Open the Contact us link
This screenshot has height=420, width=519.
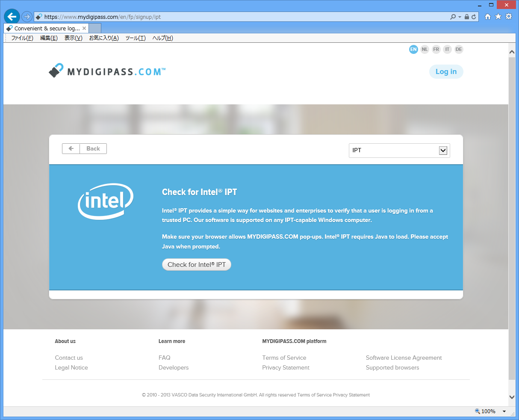pyautogui.click(x=69, y=358)
